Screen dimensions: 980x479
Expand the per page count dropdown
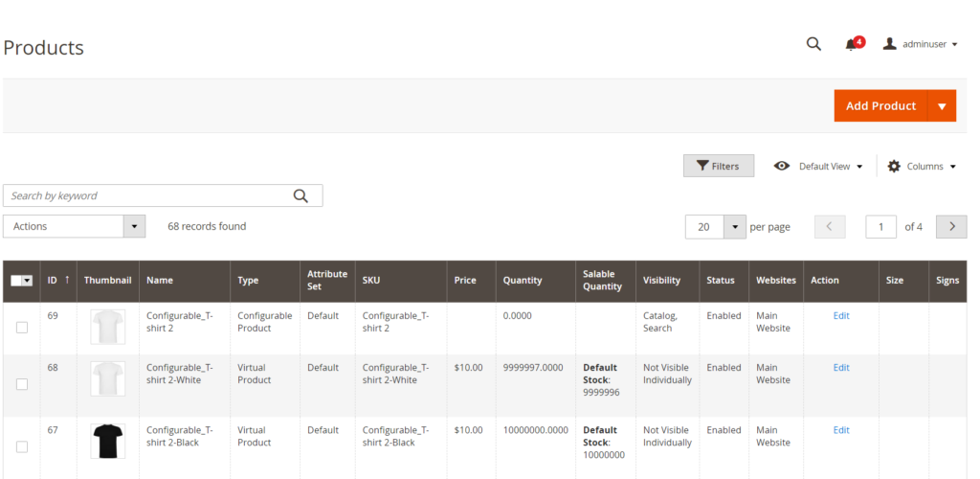coord(734,227)
